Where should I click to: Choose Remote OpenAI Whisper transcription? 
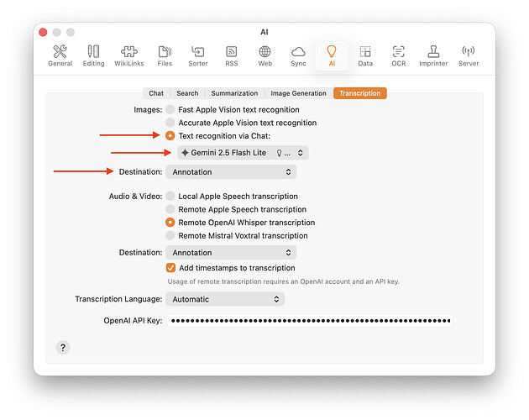click(x=170, y=223)
